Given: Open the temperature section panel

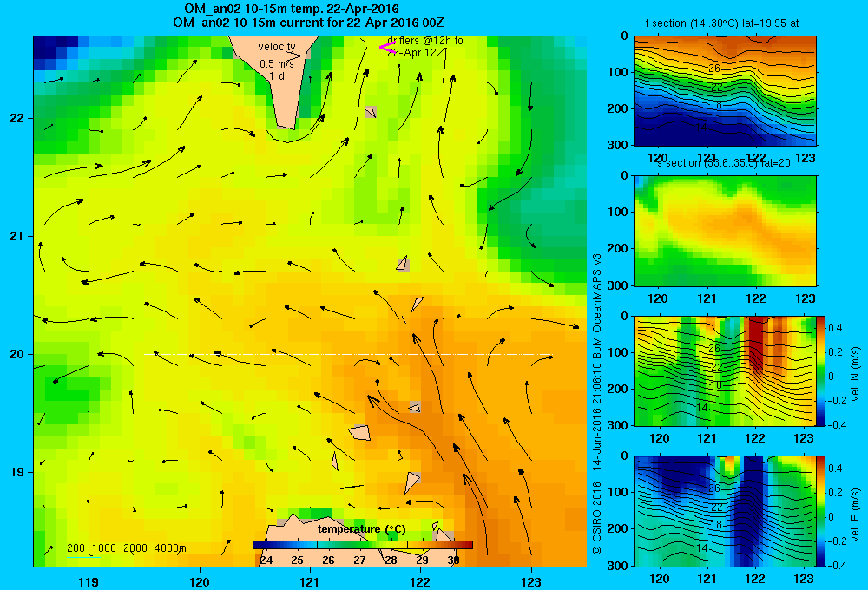Looking at the screenshot, I should pos(725,91).
